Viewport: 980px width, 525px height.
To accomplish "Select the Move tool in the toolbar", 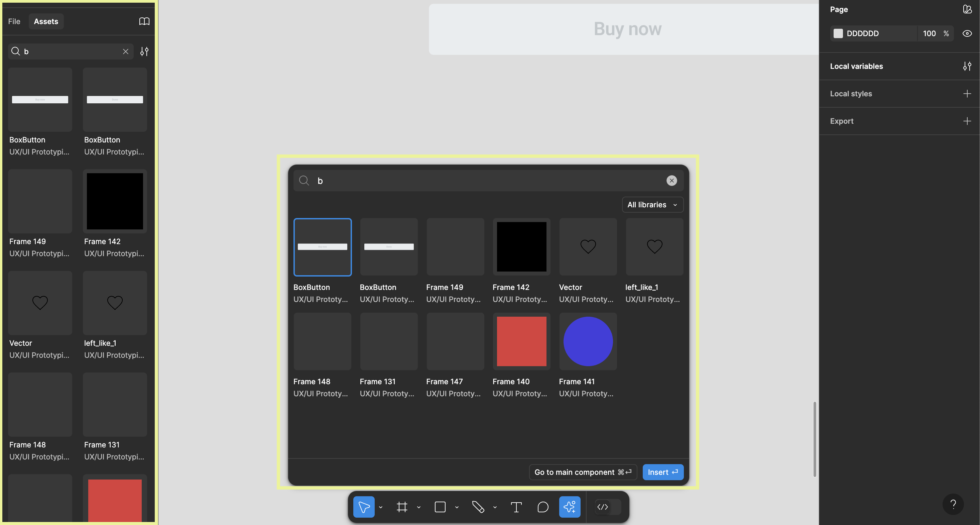I will point(364,507).
